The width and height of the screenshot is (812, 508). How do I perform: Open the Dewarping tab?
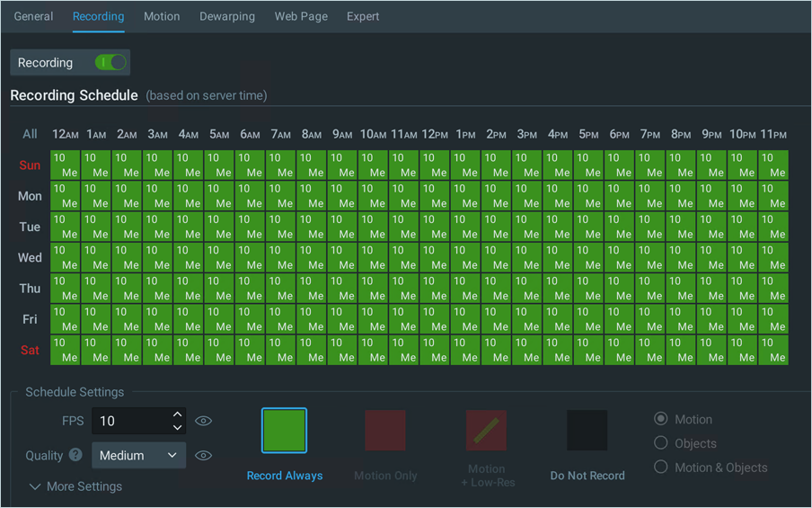(x=227, y=16)
